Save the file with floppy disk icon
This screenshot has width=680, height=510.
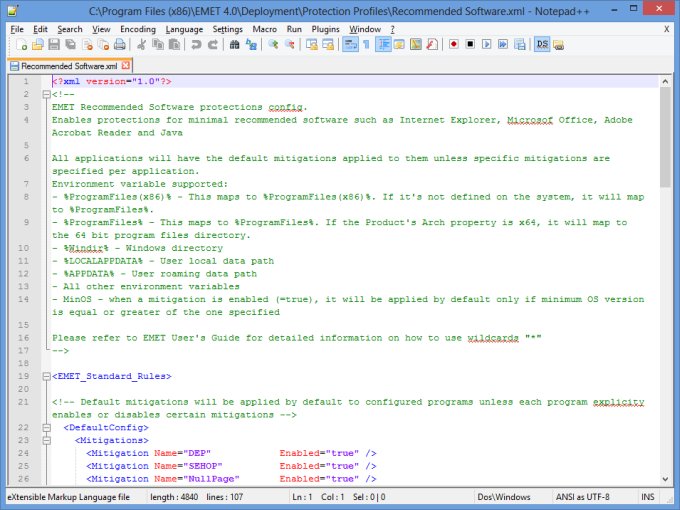click(x=54, y=44)
